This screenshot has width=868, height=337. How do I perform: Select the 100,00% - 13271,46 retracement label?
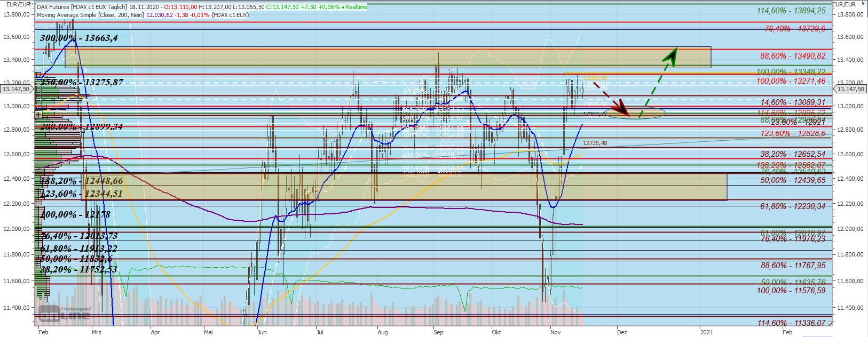(x=791, y=81)
